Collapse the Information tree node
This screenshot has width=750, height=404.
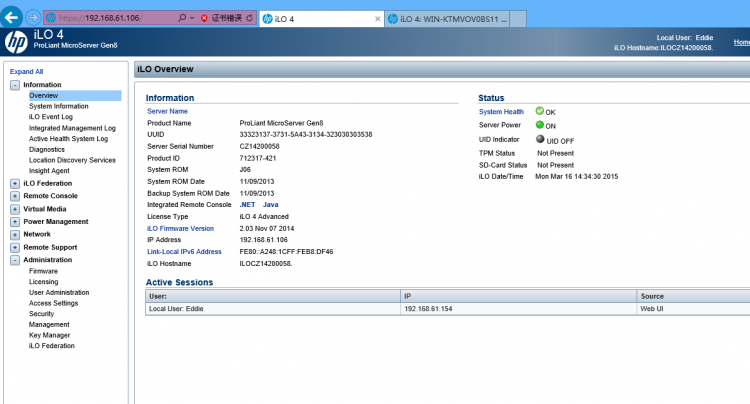coord(15,85)
